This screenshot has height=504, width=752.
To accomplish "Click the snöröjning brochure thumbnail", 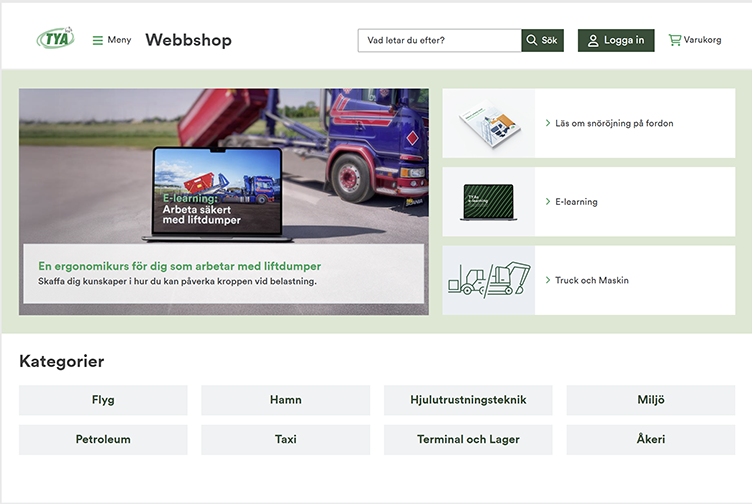I will tap(488, 123).
